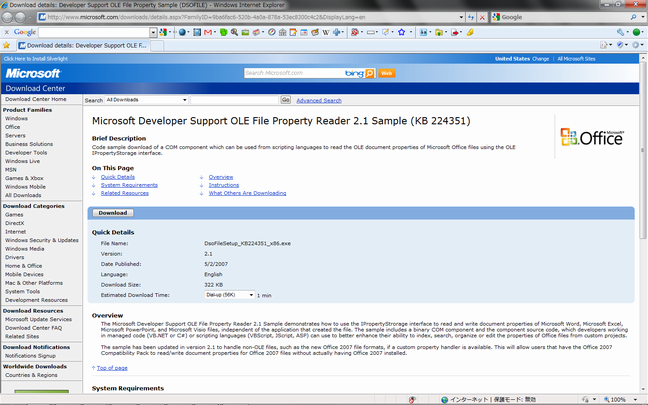The width and height of the screenshot is (648, 405).
Task: Open Notifications Signup in sidebar
Action: point(30,356)
